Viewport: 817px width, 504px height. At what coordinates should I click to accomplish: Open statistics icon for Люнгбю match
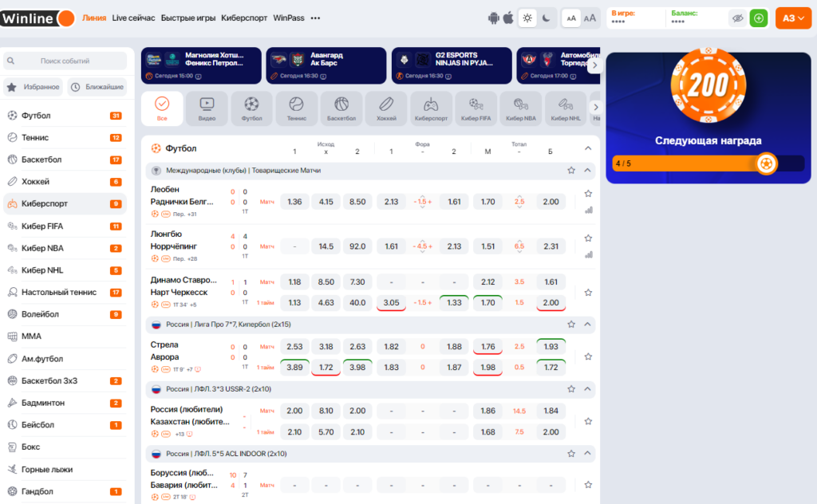click(588, 254)
